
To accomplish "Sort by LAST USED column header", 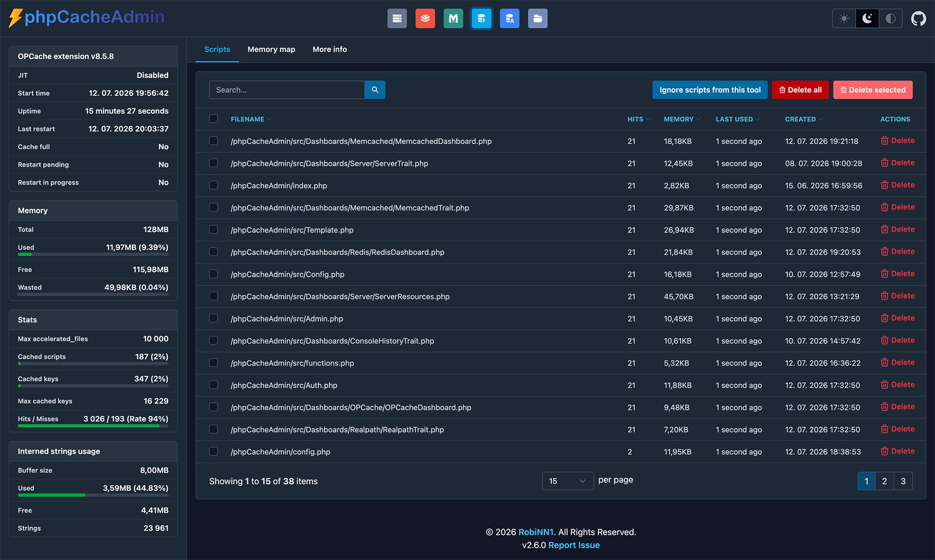I will click(x=738, y=119).
